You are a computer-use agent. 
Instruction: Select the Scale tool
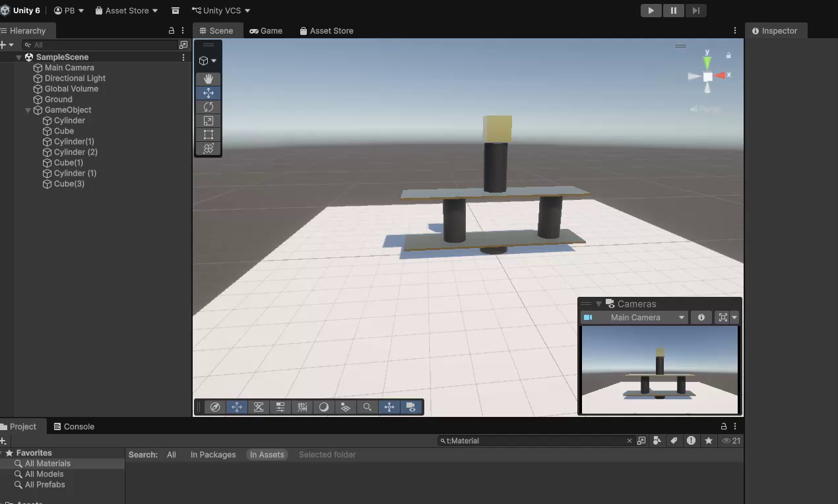[x=208, y=121]
